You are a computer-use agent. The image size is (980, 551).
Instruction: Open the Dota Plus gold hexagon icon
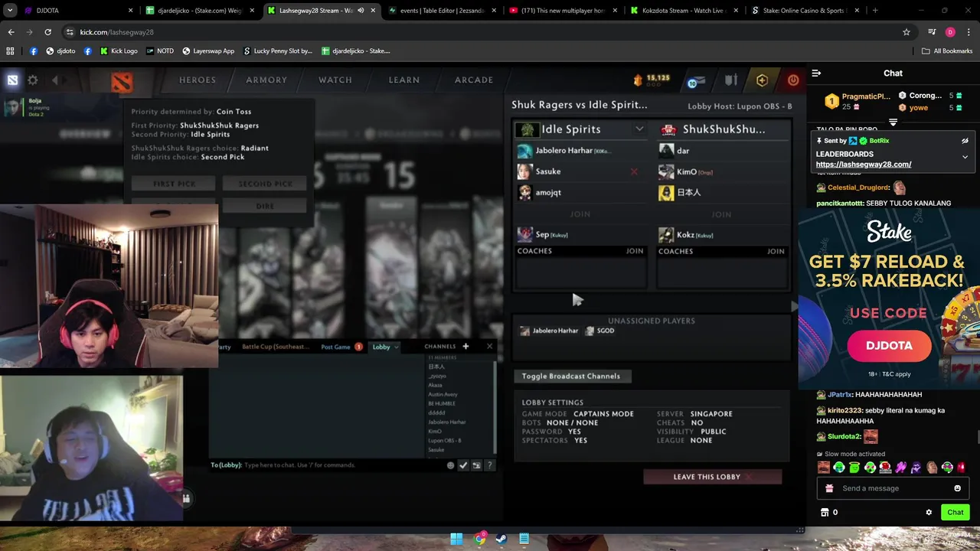(x=762, y=80)
